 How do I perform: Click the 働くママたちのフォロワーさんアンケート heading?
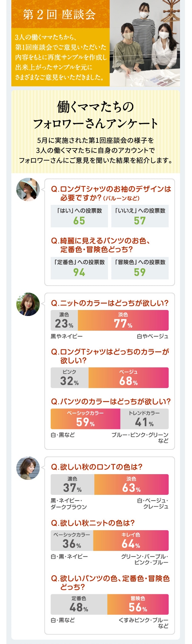pos(96,115)
